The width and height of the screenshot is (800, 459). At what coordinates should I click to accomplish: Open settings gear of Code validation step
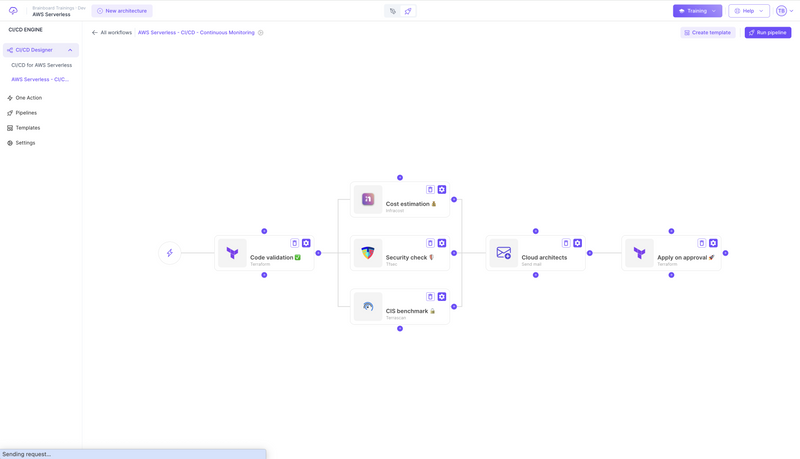click(x=306, y=243)
